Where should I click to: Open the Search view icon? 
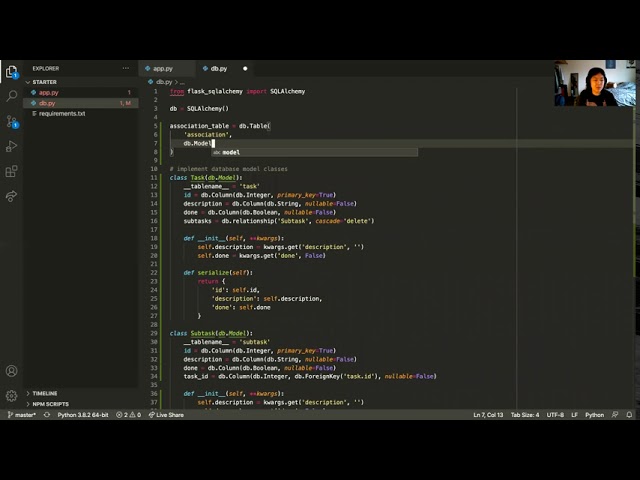[11, 96]
